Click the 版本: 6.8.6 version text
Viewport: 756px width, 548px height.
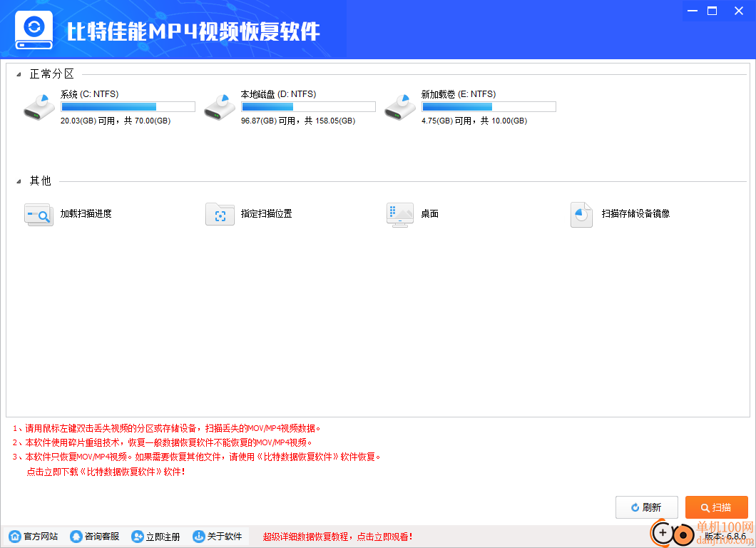pos(725,536)
